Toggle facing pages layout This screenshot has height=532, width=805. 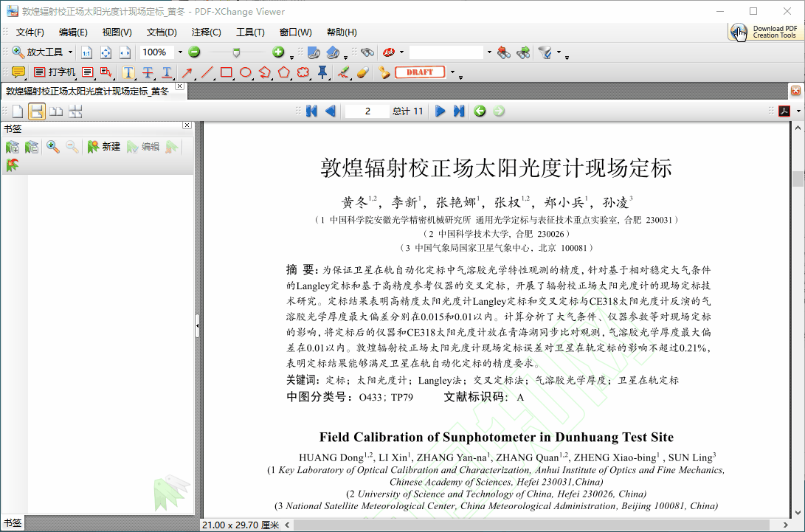56,111
